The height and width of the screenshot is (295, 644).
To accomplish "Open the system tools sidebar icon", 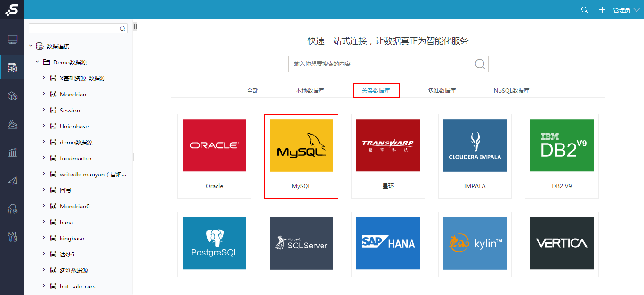I will click(13, 237).
